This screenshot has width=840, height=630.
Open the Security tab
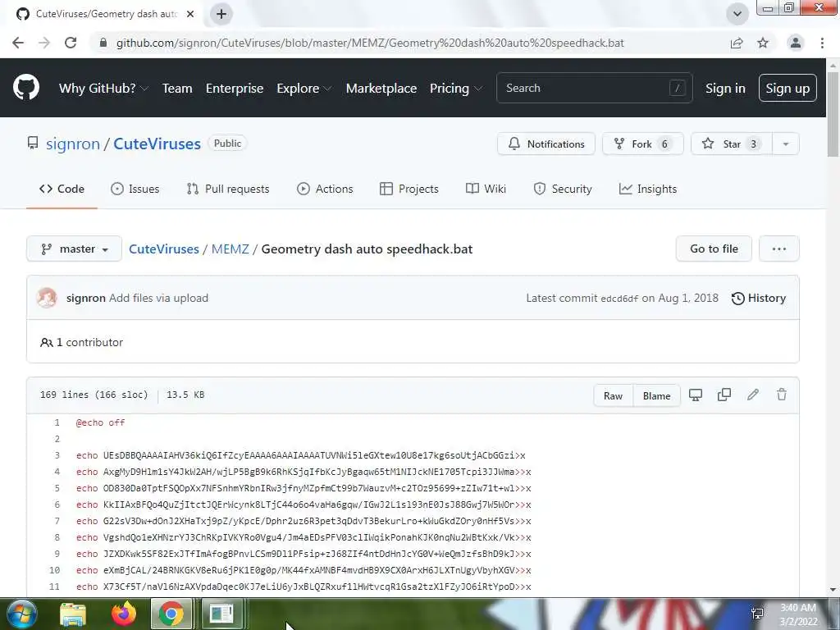563,189
